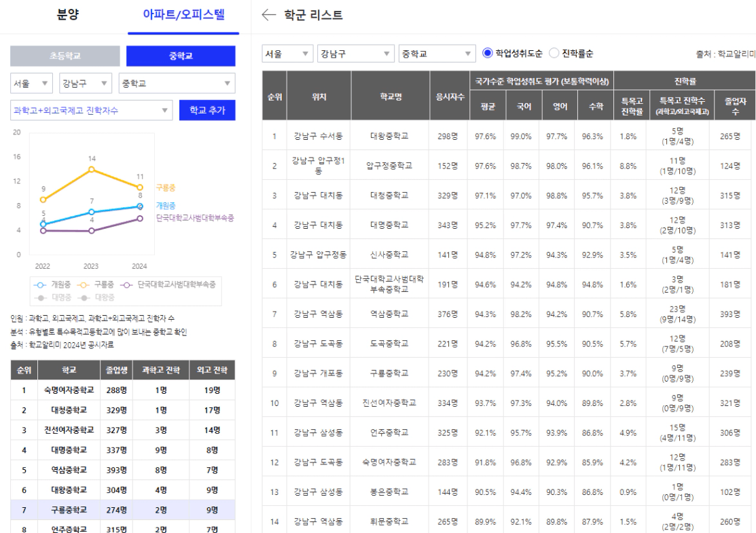Click the 개원중 2023 data point valued 7
Viewport: 756px width, 533px height.
tap(92, 212)
